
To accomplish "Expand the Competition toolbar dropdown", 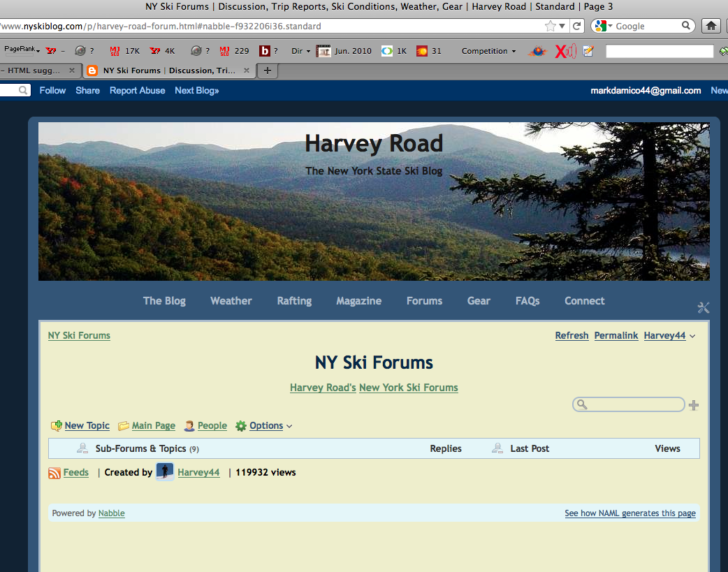I will point(488,51).
